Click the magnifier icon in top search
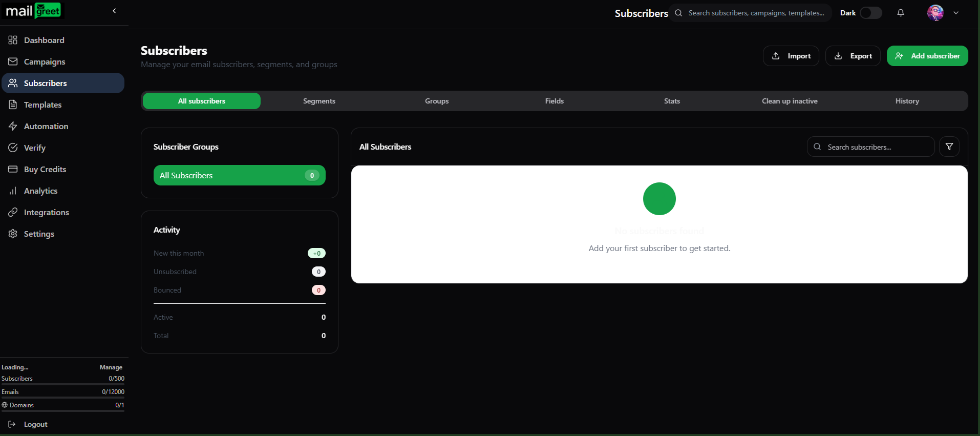The height and width of the screenshot is (436, 980). coord(678,13)
